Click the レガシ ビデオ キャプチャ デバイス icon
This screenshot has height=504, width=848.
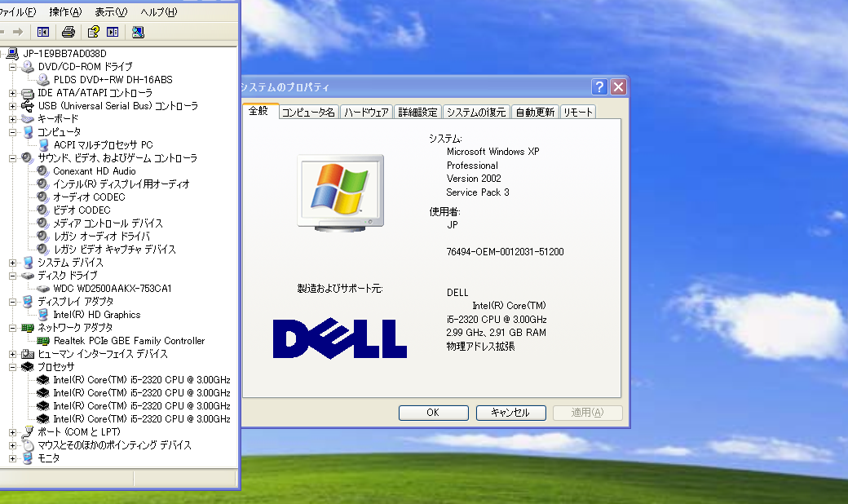click(x=42, y=249)
